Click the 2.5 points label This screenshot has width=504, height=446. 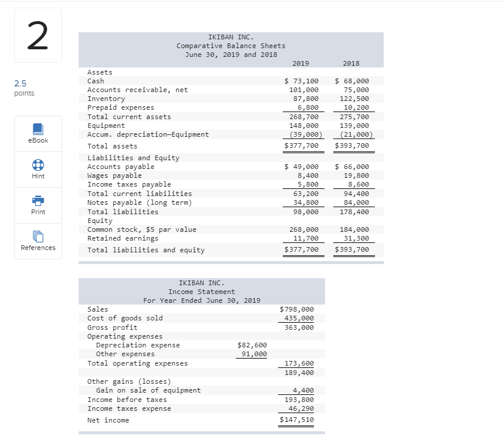[24, 88]
